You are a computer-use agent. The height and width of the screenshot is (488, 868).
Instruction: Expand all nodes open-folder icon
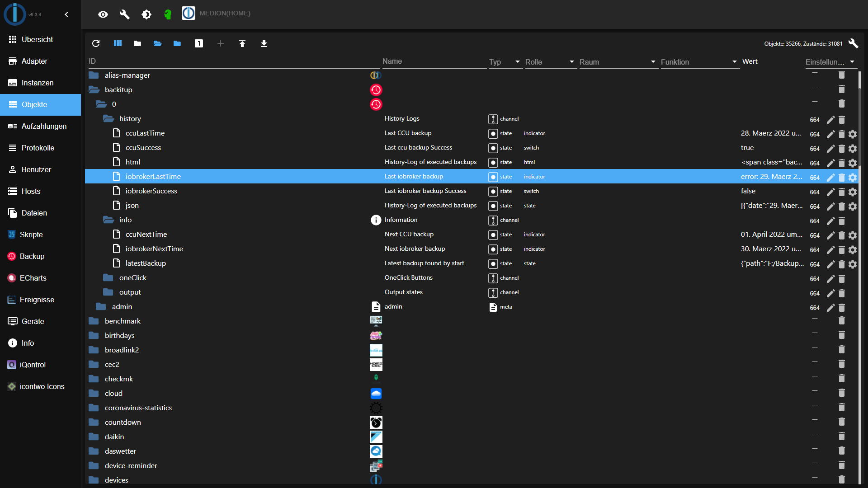tap(157, 43)
